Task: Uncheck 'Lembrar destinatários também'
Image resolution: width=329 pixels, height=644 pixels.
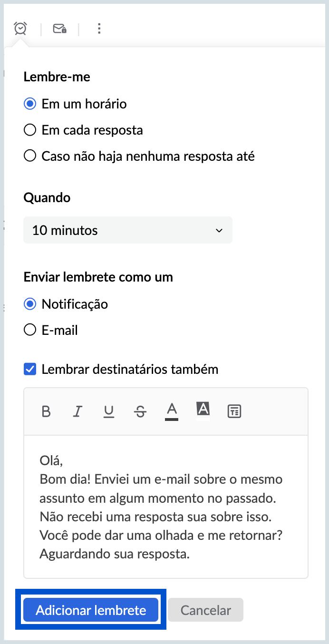Action: (x=29, y=368)
